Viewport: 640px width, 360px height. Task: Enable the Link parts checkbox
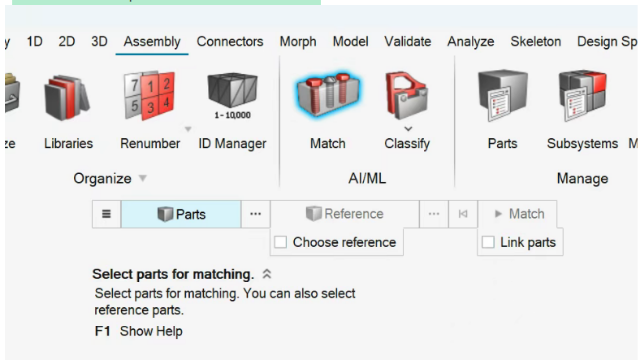(x=488, y=242)
